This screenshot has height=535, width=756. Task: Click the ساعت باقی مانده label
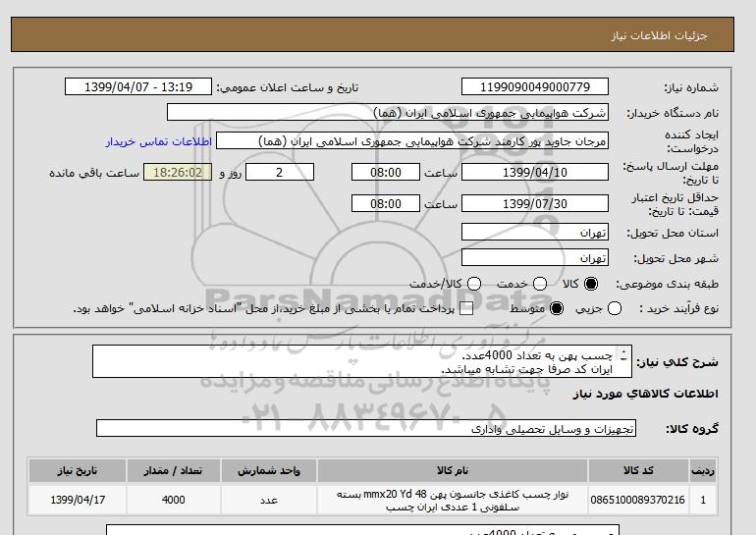tap(94, 173)
